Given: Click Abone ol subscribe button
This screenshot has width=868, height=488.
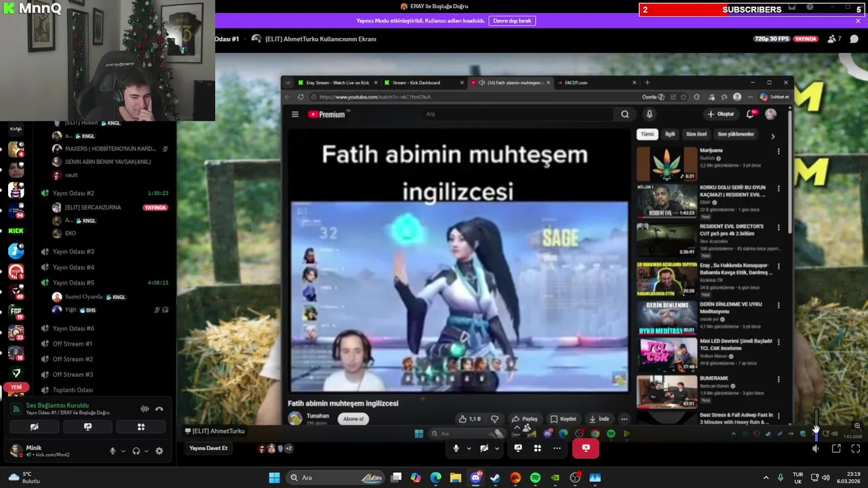Looking at the screenshot, I should click(353, 419).
